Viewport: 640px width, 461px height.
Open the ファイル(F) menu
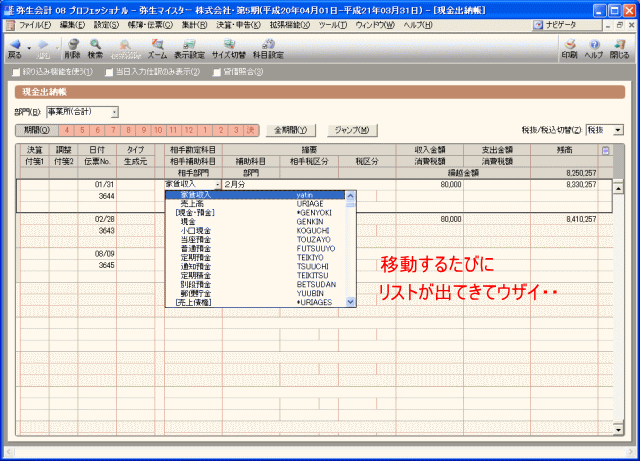click(35, 25)
